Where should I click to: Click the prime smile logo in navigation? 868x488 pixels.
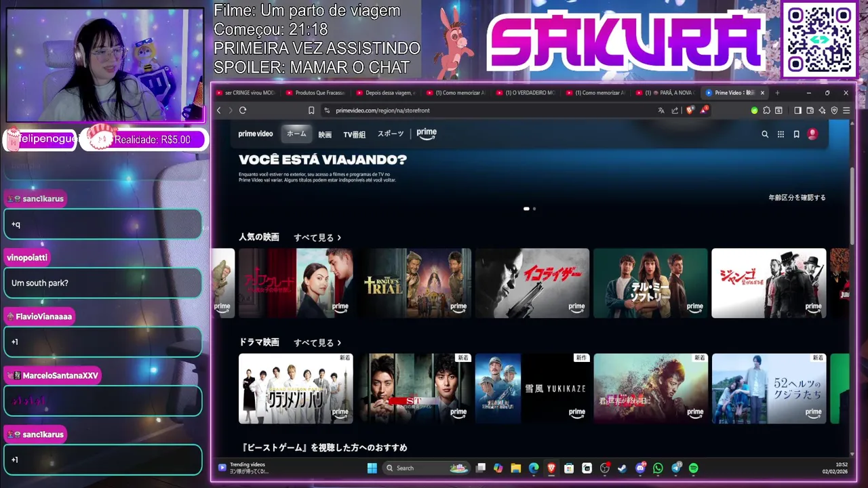coord(427,134)
